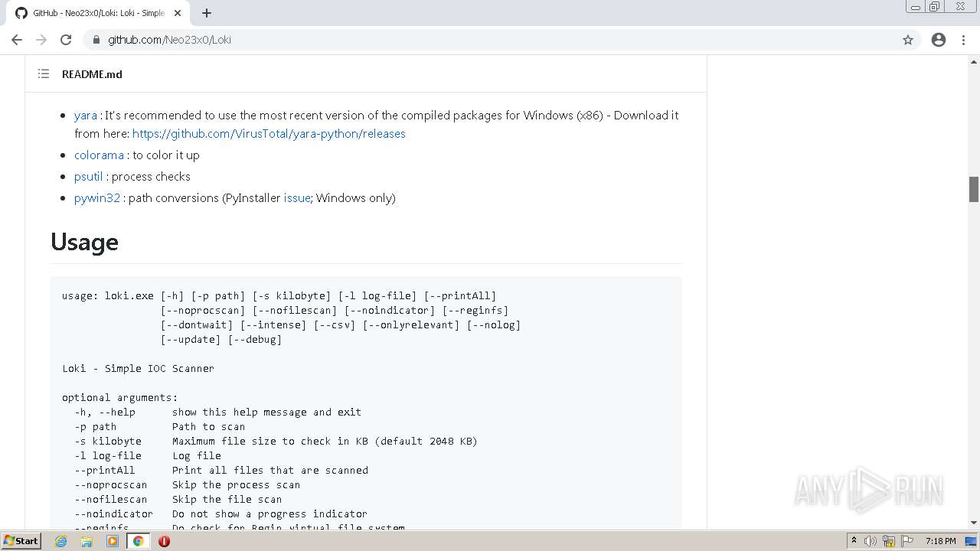This screenshot has height=551, width=980.
Task: View site information via the lock icon
Action: click(x=96, y=40)
